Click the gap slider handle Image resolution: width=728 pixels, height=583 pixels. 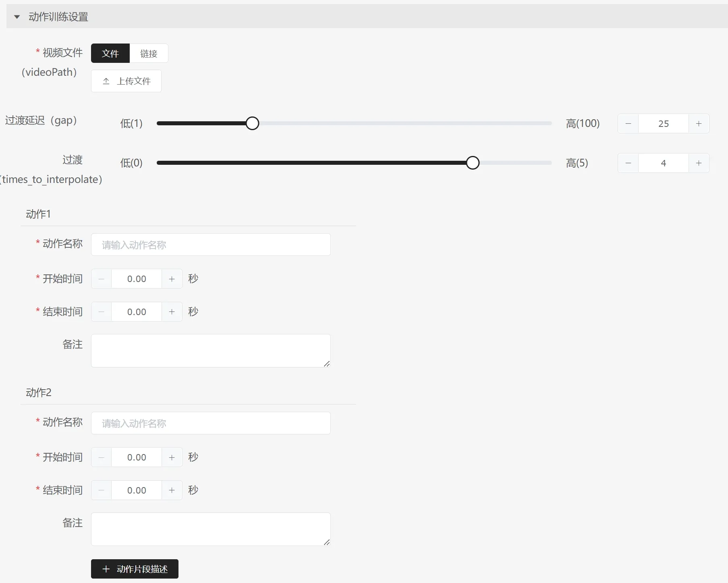(252, 123)
